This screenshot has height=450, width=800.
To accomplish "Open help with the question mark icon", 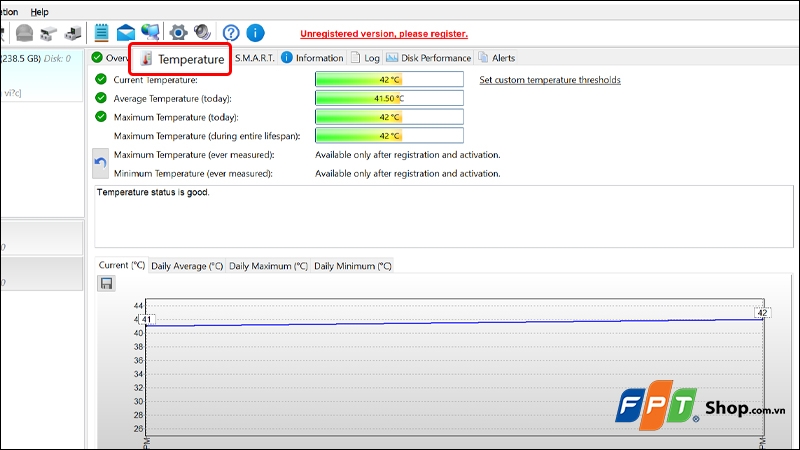I will tap(231, 33).
